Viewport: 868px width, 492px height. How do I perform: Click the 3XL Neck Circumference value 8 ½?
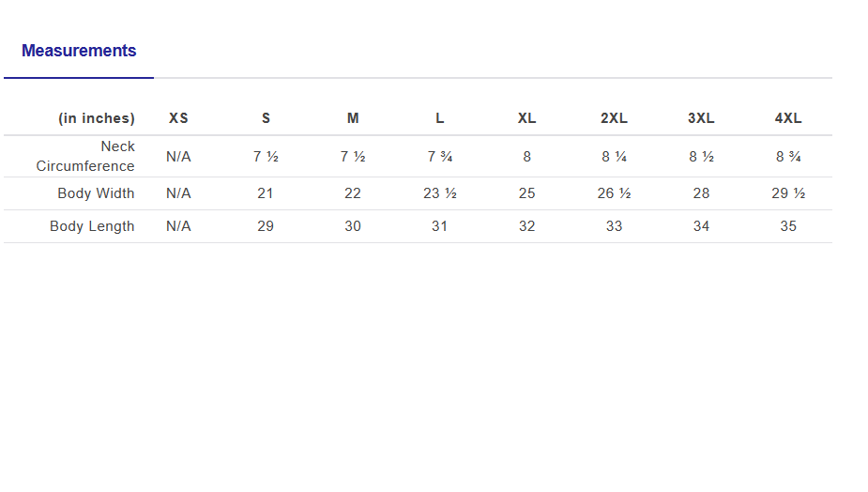point(701,157)
